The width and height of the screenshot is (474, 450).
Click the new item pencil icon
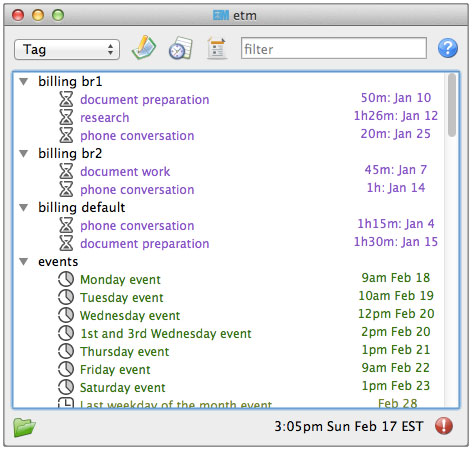144,47
